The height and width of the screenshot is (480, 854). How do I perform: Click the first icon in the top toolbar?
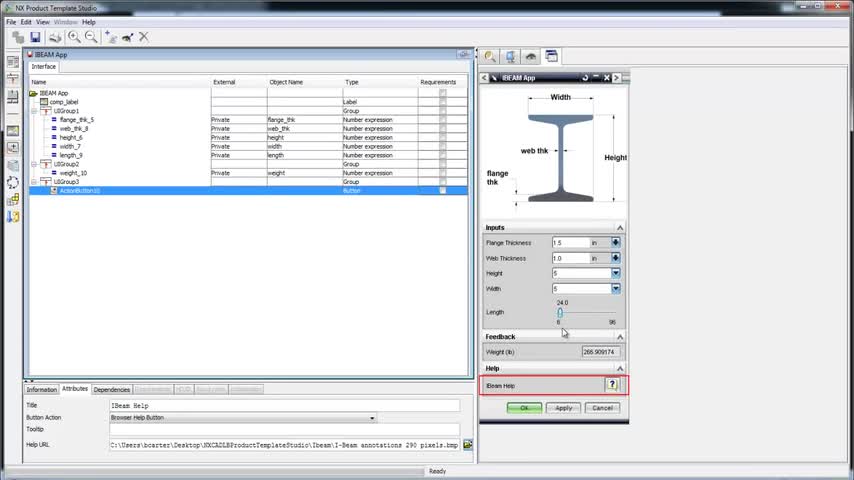click(x=18, y=37)
